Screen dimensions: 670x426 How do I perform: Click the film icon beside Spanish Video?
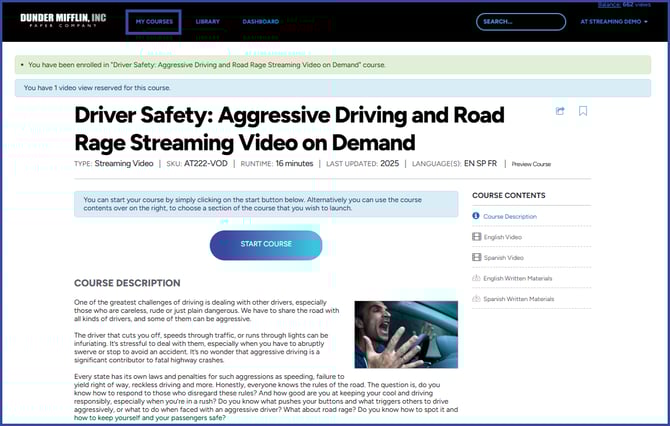[476, 258]
